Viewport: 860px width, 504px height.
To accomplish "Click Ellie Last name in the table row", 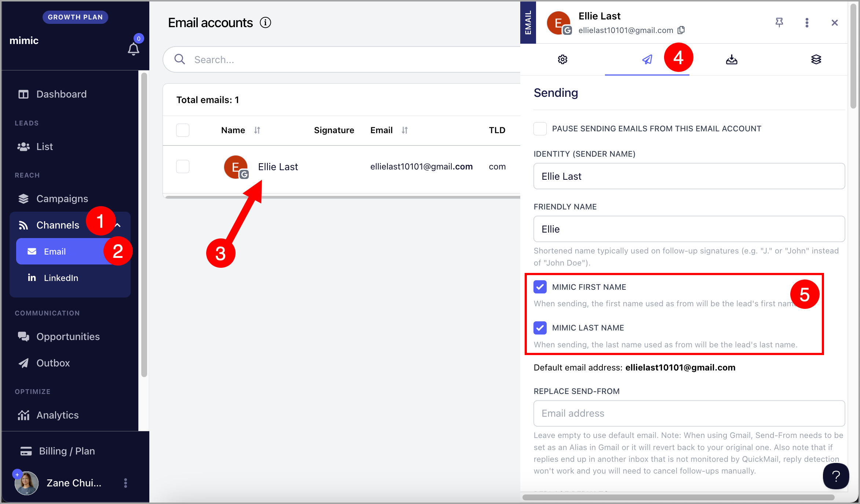I will [x=278, y=167].
